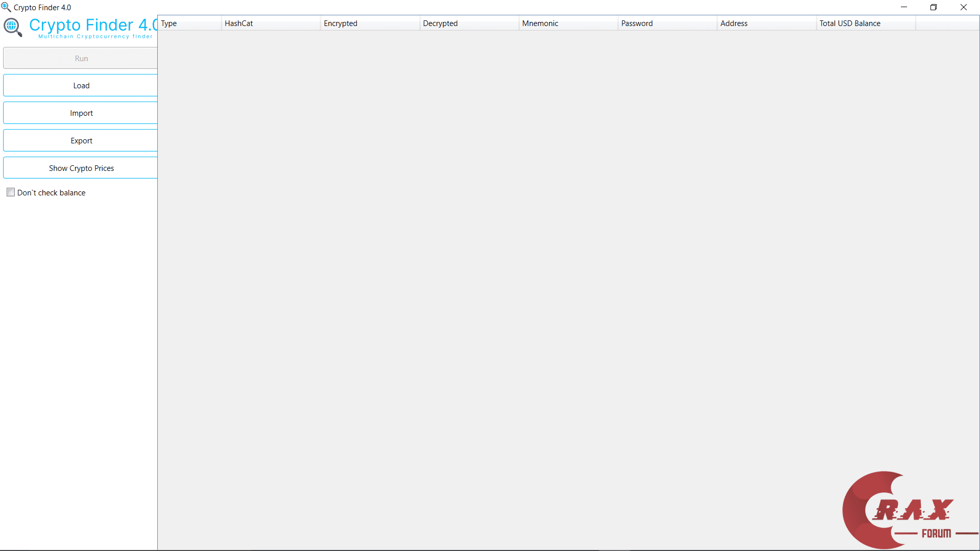Click the HashCat column header
Screen dimensions: 980x551
271,23
